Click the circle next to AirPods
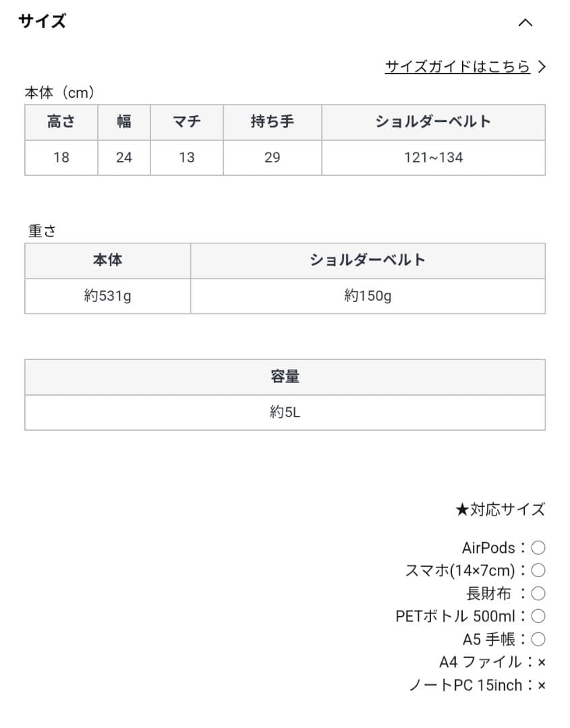The width and height of the screenshot is (570, 728). (538, 547)
